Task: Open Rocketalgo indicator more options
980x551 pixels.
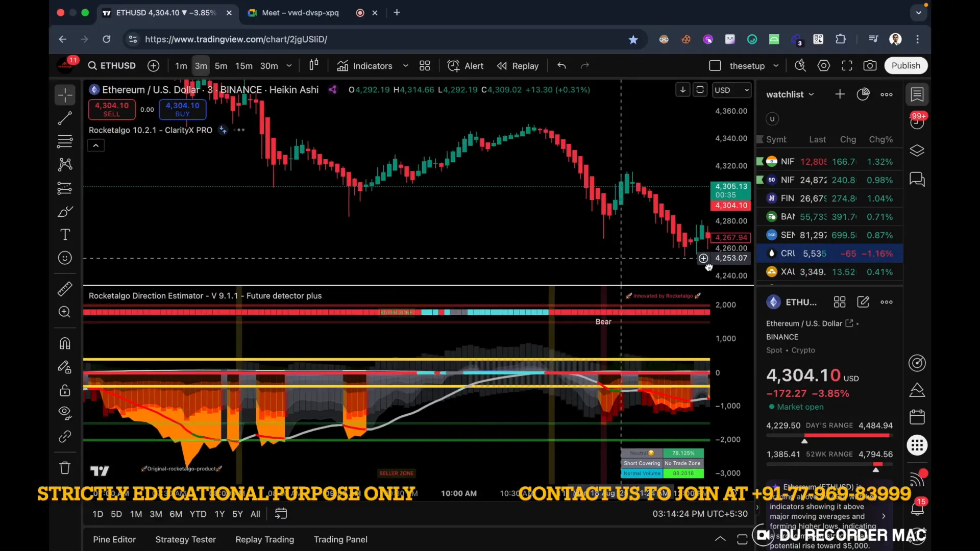Action: click(239, 130)
